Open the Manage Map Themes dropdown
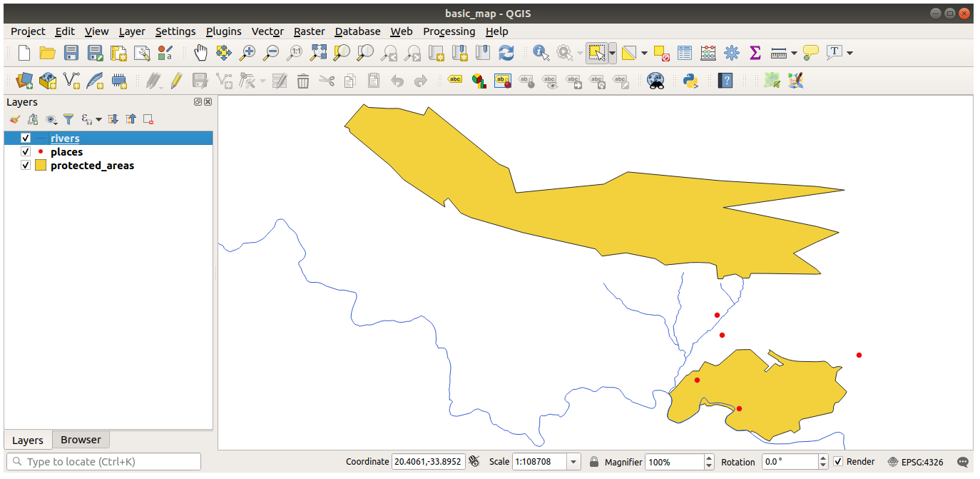 51,119
